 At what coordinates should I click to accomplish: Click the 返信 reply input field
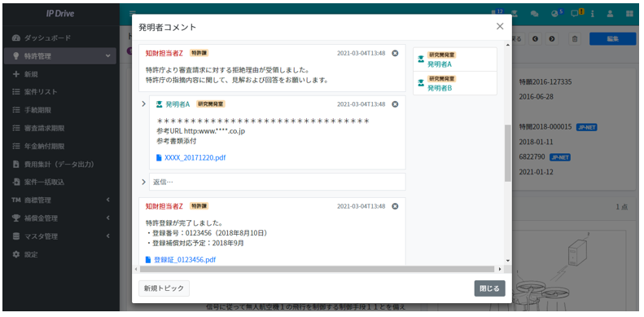click(278, 182)
